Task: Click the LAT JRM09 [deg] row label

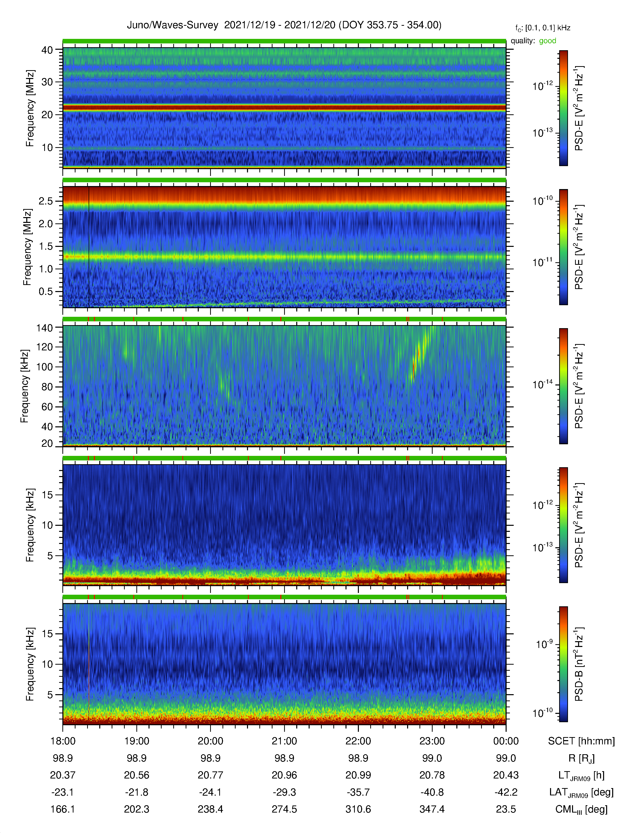Action: [x=581, y=793]
